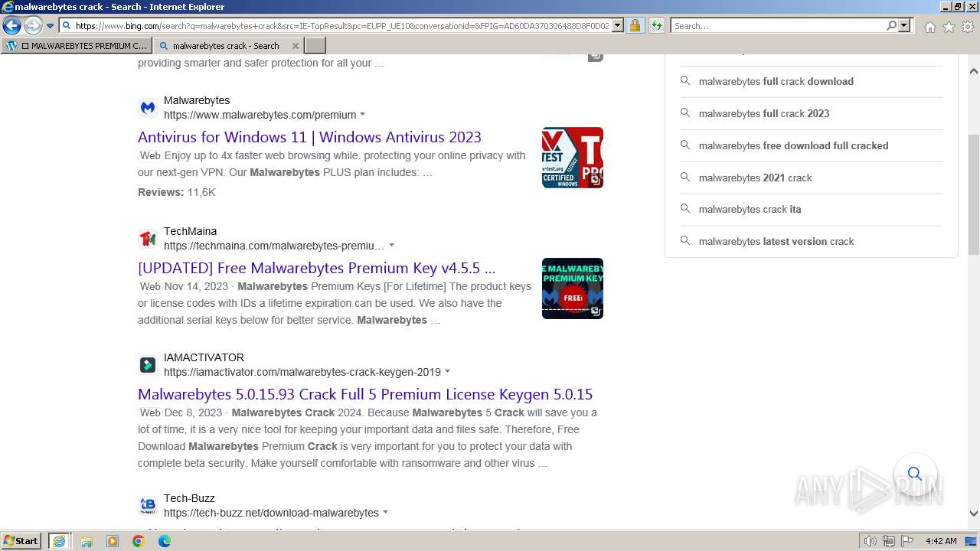The image size is (980, 551).
Task: Click the TechMaina favicon
Action: click(148, 239)
